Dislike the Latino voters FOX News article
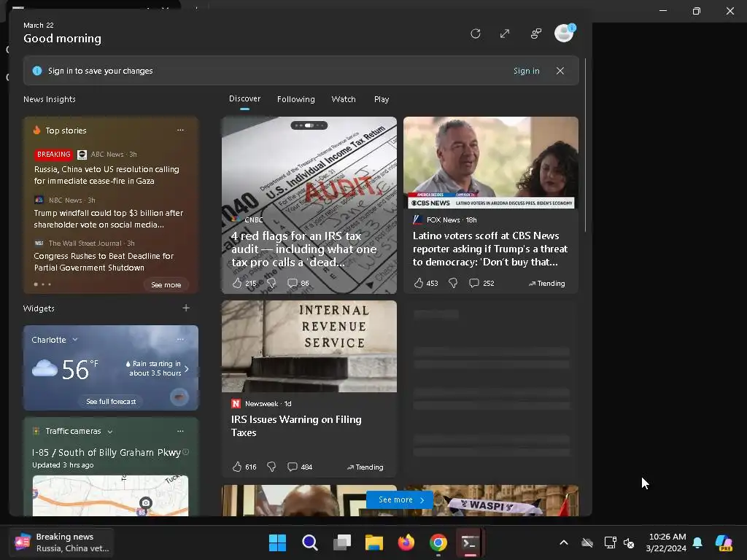 point(453,284)
